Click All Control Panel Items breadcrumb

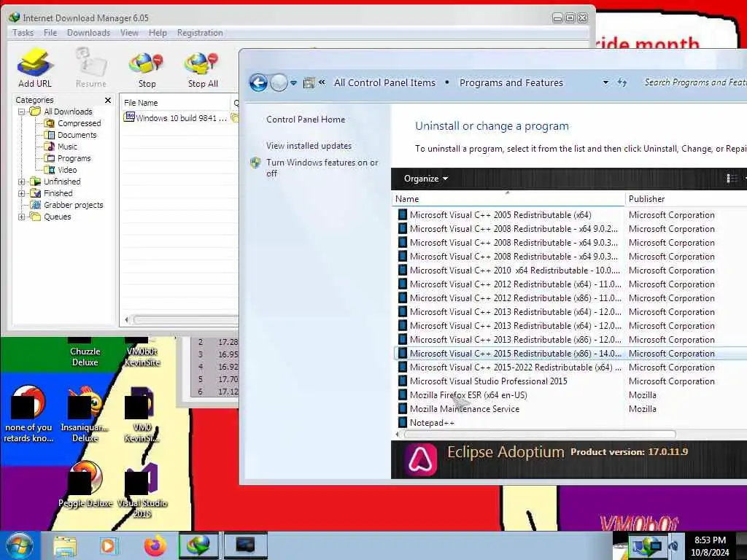point(384,83)
